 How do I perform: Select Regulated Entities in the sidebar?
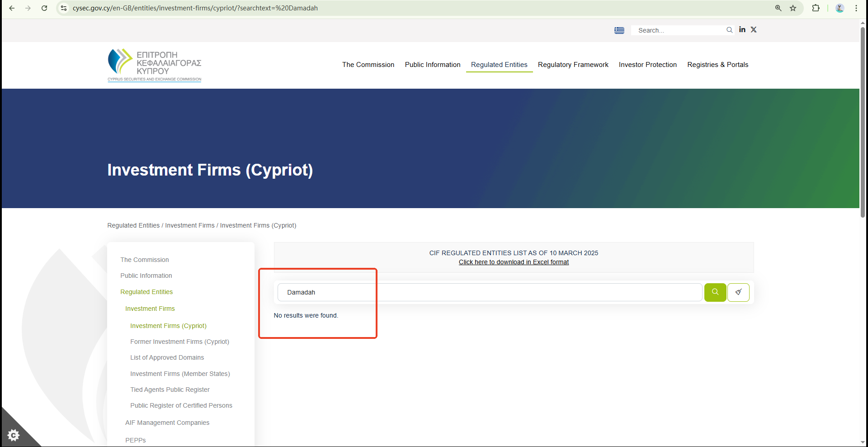click(146, 292)
